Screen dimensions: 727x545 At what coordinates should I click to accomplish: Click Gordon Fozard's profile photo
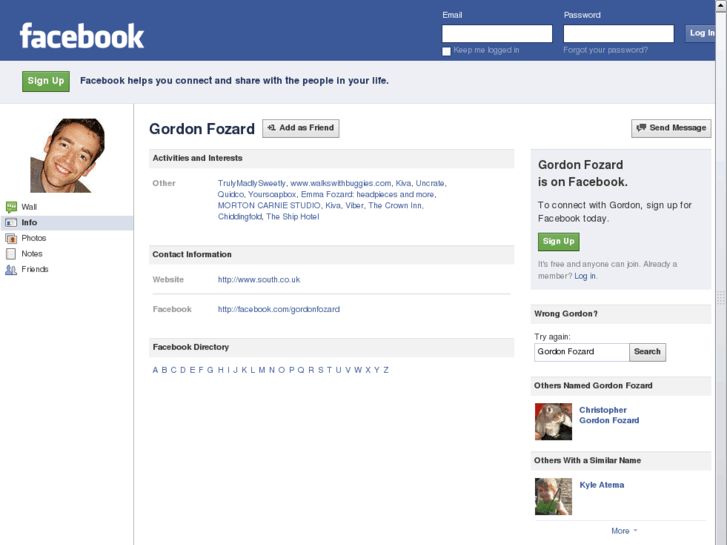coord(67,155)
